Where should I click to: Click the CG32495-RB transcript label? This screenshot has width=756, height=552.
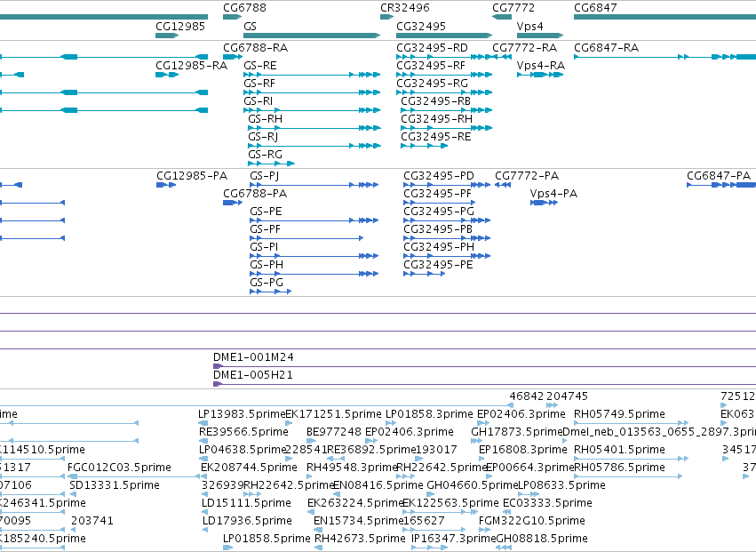(436, 101)
